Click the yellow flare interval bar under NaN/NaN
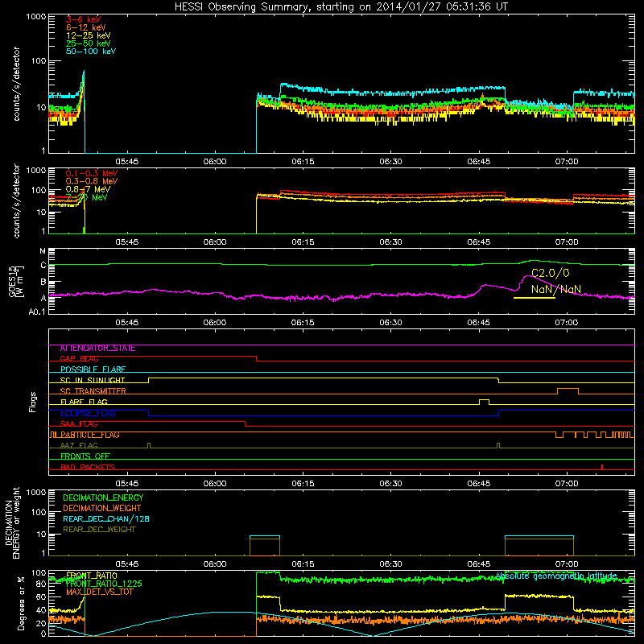 click(535, 297)
